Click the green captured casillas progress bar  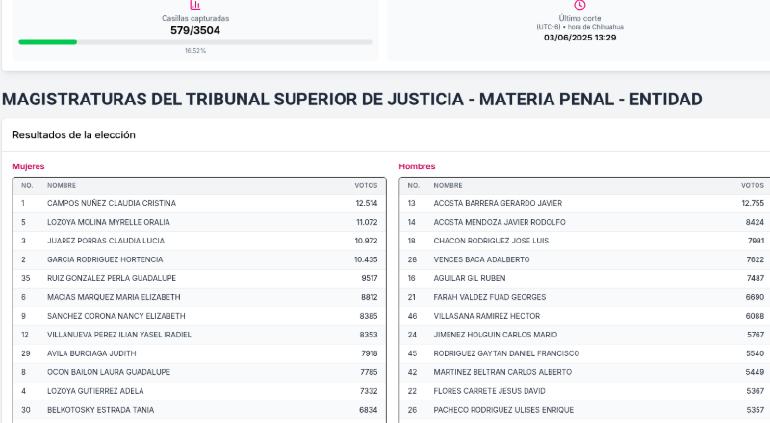click(x=48, y=42)
